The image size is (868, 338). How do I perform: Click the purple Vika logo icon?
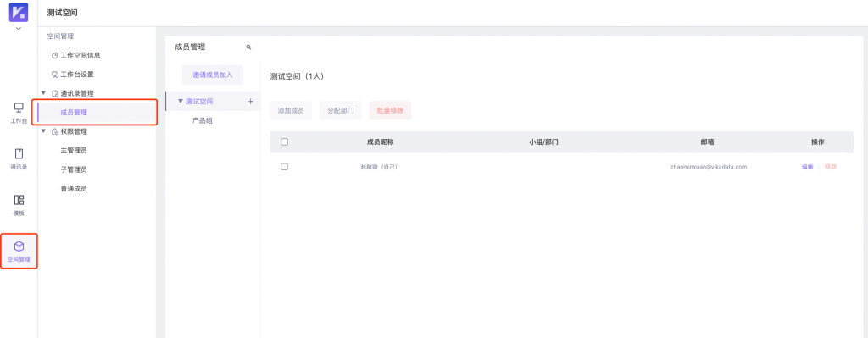tap(19, 12)
